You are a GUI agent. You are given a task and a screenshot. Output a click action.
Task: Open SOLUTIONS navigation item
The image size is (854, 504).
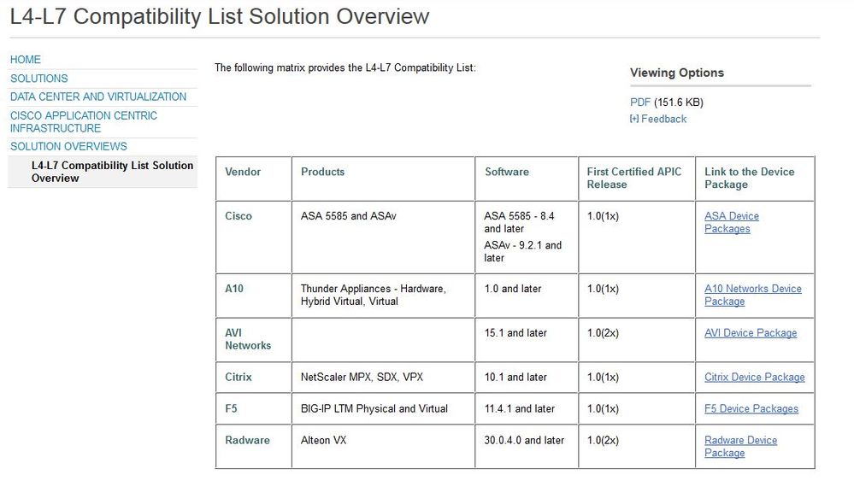point(39,79)
